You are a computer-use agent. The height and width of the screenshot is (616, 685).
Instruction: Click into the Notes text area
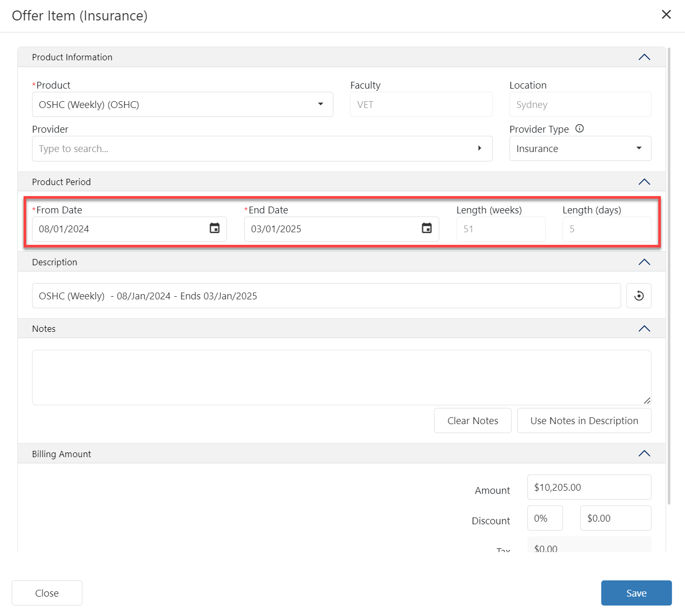click(x=341, y=377)
